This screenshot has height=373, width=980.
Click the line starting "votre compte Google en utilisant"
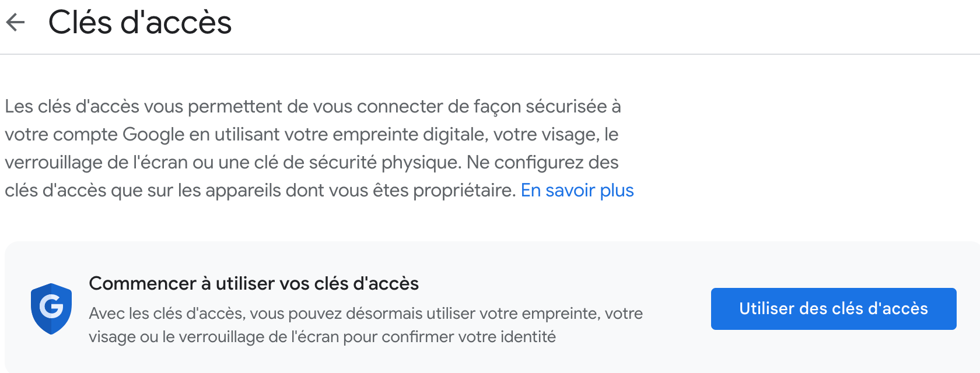pos(311,135)
